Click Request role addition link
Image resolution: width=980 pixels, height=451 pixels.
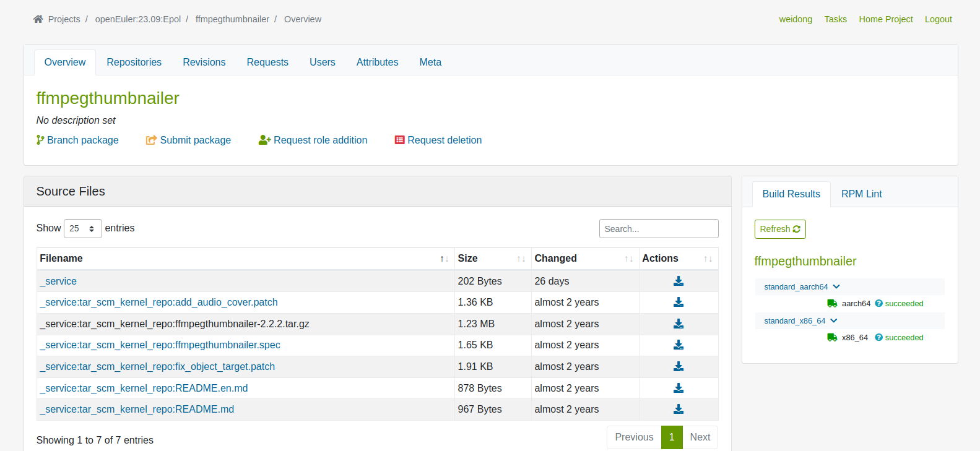click(x=313, y=140)
